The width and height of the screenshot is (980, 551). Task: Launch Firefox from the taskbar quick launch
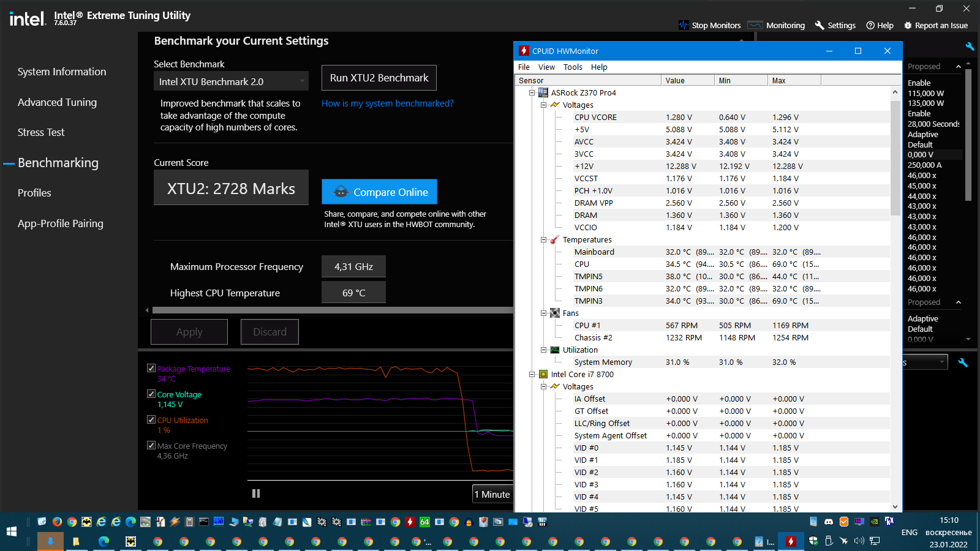click(x=57, y=522)
